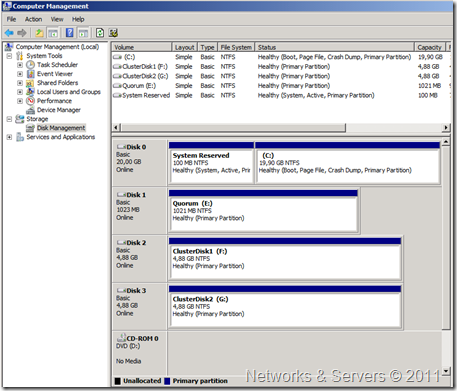Select Device Manager in the tree

click(x=59, y=110)
